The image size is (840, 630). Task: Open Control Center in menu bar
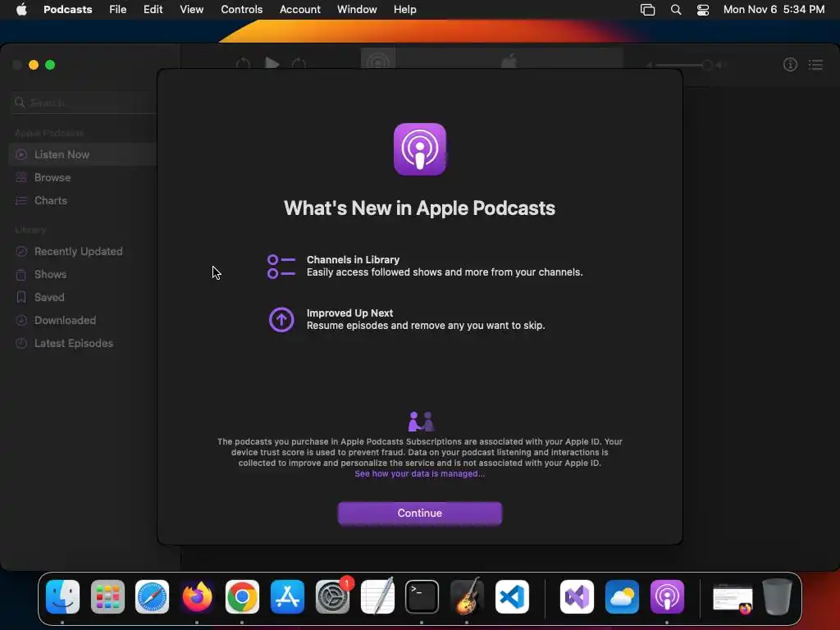[703, 10]
